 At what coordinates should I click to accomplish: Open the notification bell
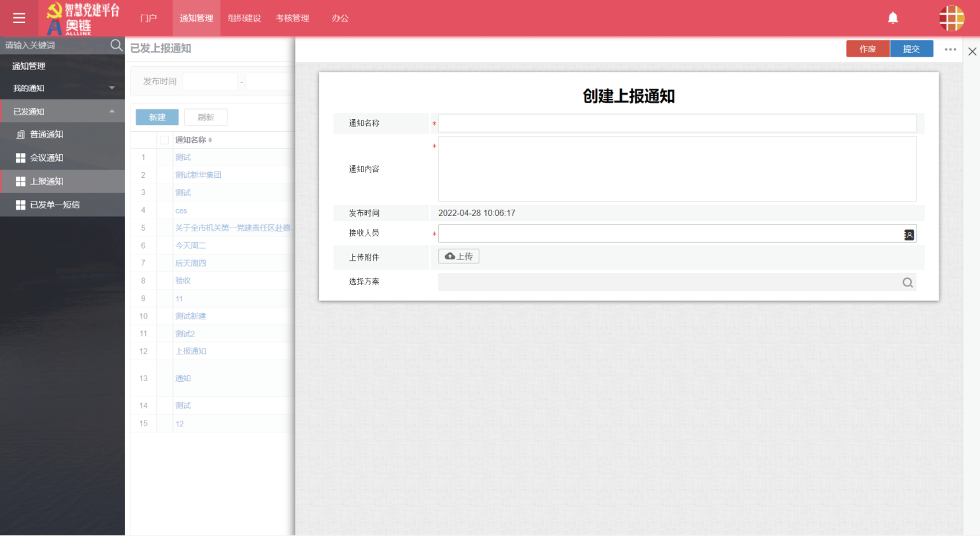893,18
